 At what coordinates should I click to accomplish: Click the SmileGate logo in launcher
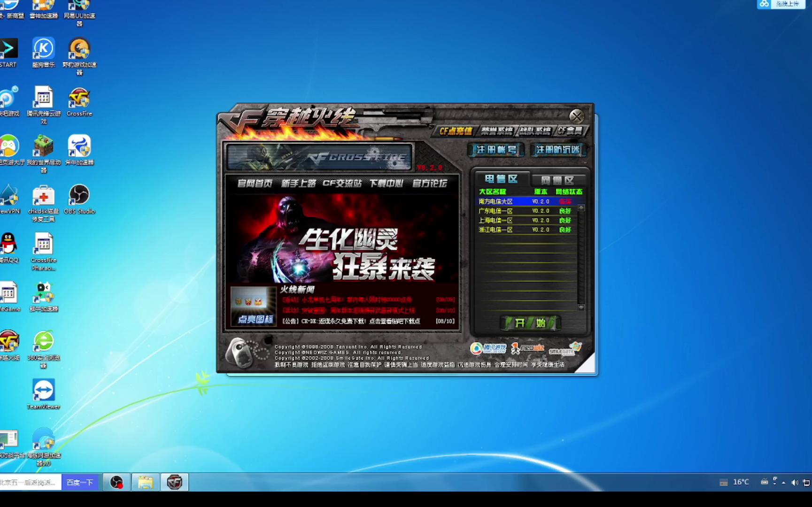tap(565, 349)
